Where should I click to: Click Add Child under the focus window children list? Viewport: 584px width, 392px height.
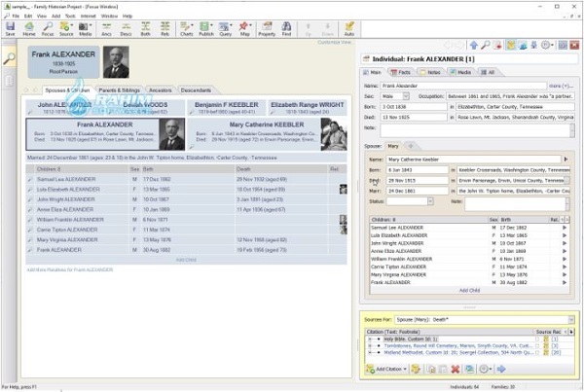tap(186, 260)
